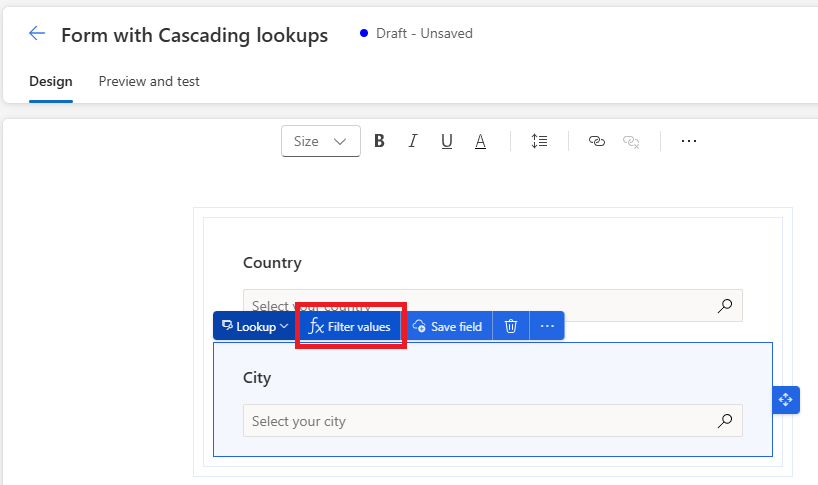Click the Filter values button
The width and height of the screenshot is (818, 485).
tap(350, 326)
